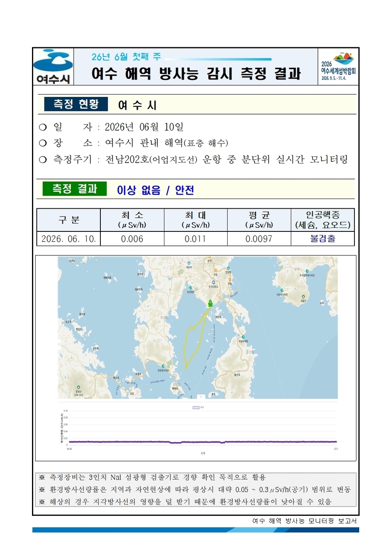
Task: Click the 인공핵종 column header
Action: point(322,220)
